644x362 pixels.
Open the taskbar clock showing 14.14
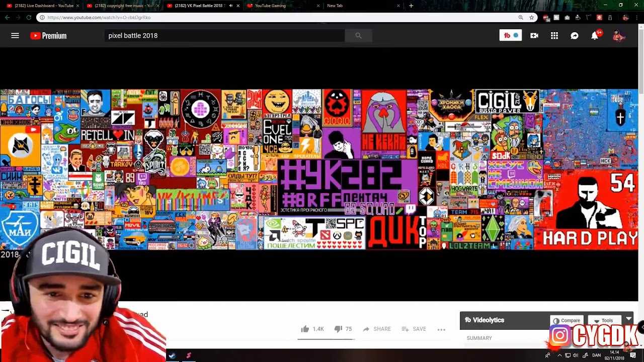click(614, 355)
